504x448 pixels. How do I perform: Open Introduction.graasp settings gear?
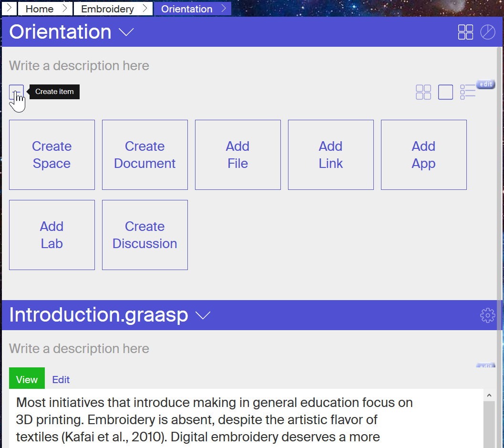(x=487, y=315)
